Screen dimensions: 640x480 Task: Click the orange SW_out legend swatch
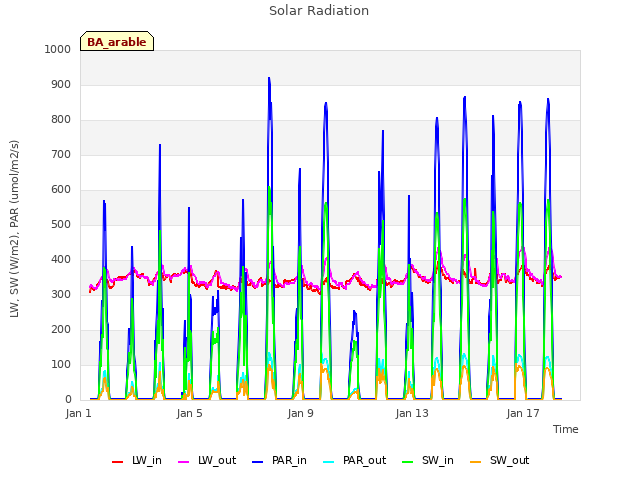point(476,462)
